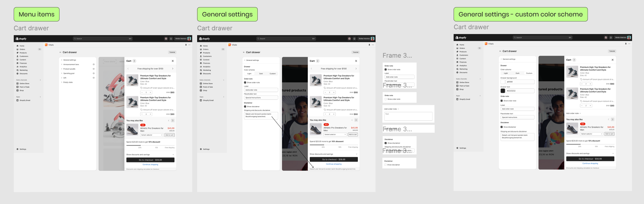Open Products in Menu items frame sidebar

click(23, 53)
